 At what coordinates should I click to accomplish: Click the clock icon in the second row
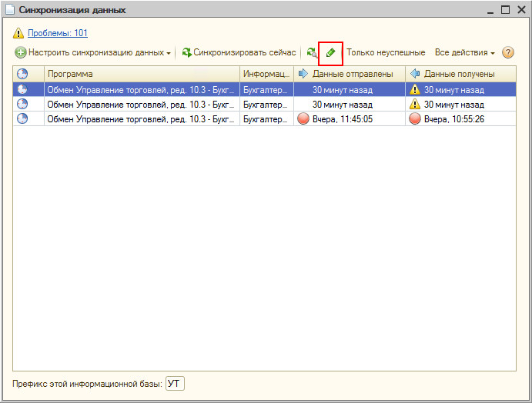tap(22, 104)
